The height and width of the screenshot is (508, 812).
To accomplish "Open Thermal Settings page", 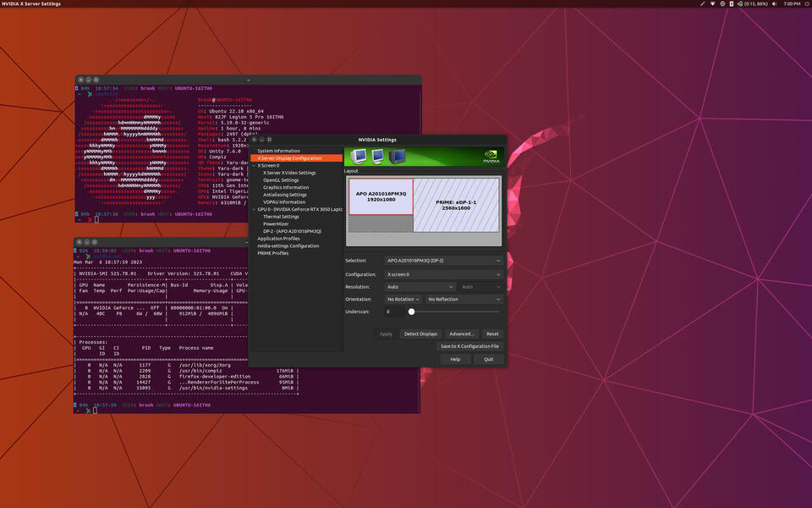I will [281, 217].
